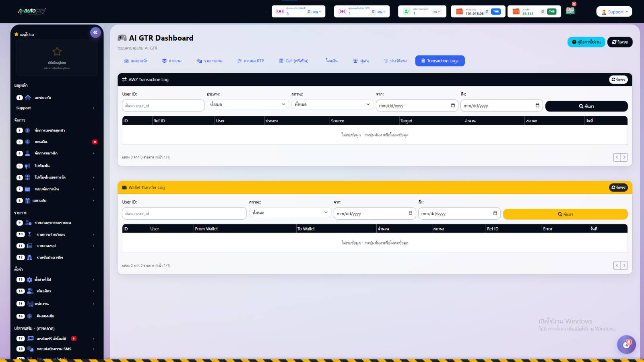Switch to the Control RTP tab
The width and height of the screenshot is (644, 362).
[250, 61]
